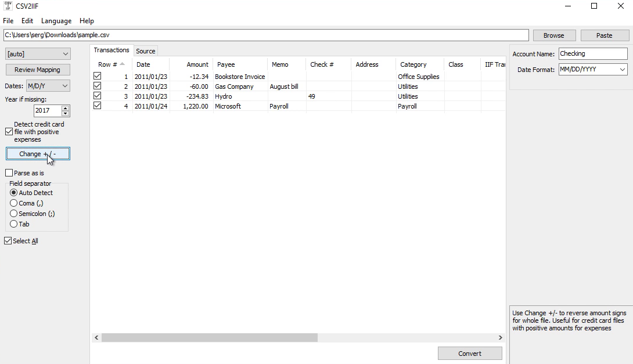This screenshot has height=364, width=633.
Task: Toggle the Select All checkbox
Action: coord(8,241)
